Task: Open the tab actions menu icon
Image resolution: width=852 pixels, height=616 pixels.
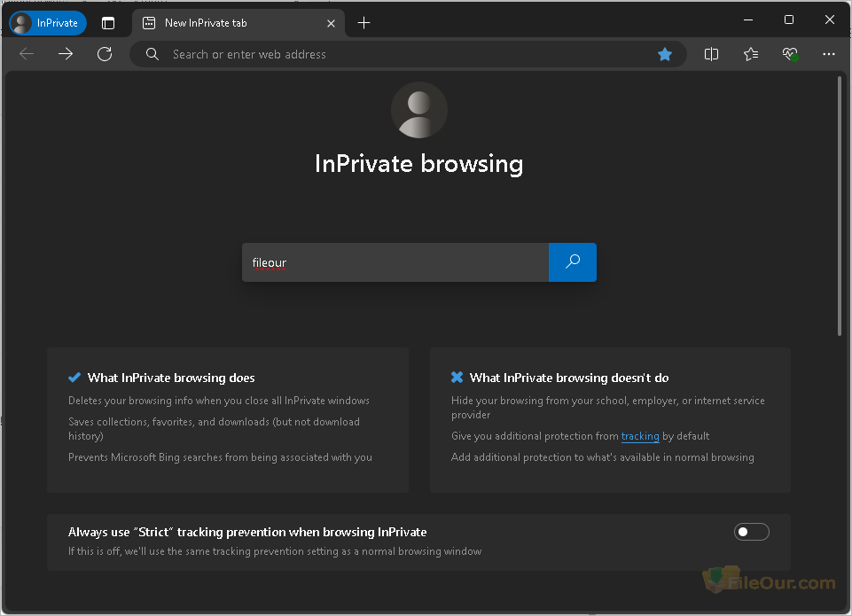Action: pyautogui.click(x=108, y=23)
